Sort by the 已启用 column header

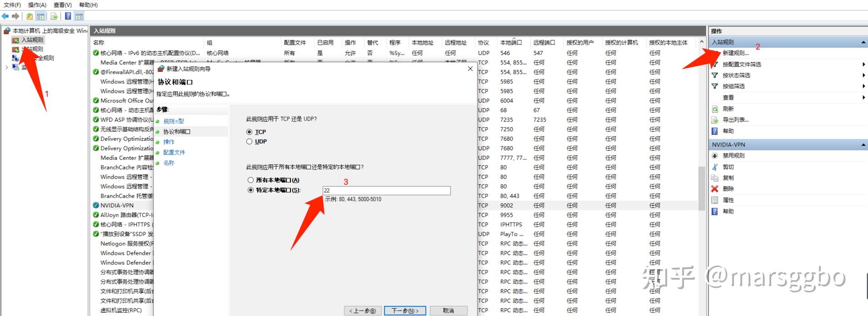(328, 43)
